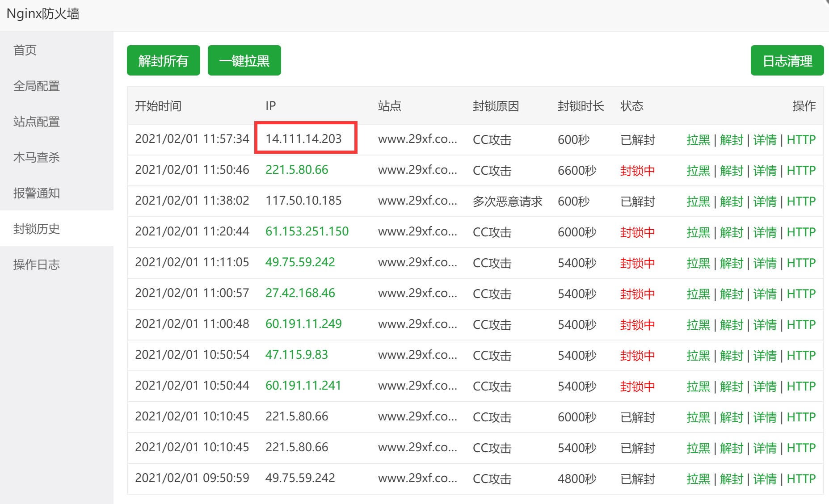The width and height of the screenshot is (829, 504).
Task: Click IP 61.153.251.150 link
Action: click(x=307, y=231)
